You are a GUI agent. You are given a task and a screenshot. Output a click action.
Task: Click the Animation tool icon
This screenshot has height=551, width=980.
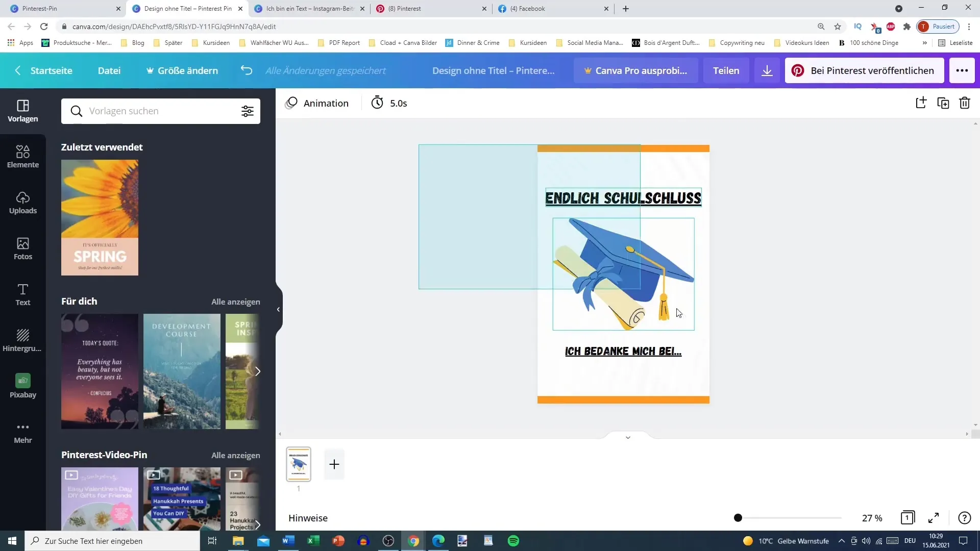tap(291, 103)
